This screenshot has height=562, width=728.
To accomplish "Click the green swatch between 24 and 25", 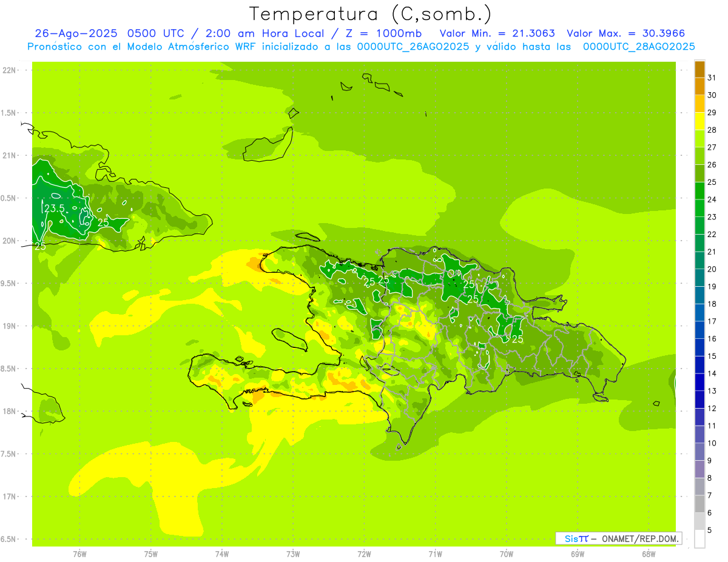I will (x=700, y=191).
